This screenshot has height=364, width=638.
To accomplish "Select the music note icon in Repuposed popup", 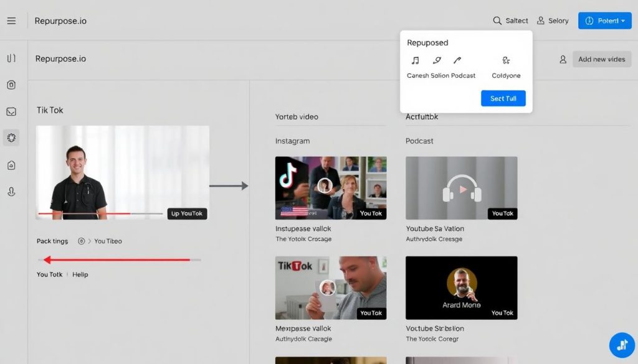I will click(415, 60).
